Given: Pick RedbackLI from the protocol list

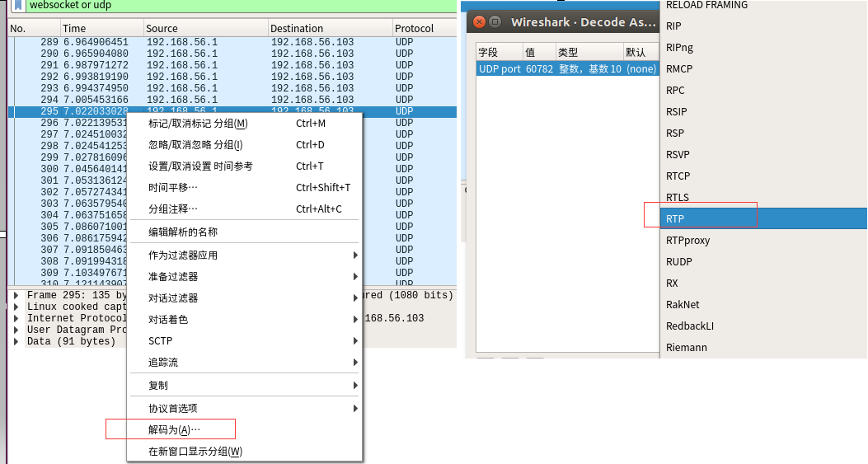Looking at the screenshot, I should (x=763, y=326).
